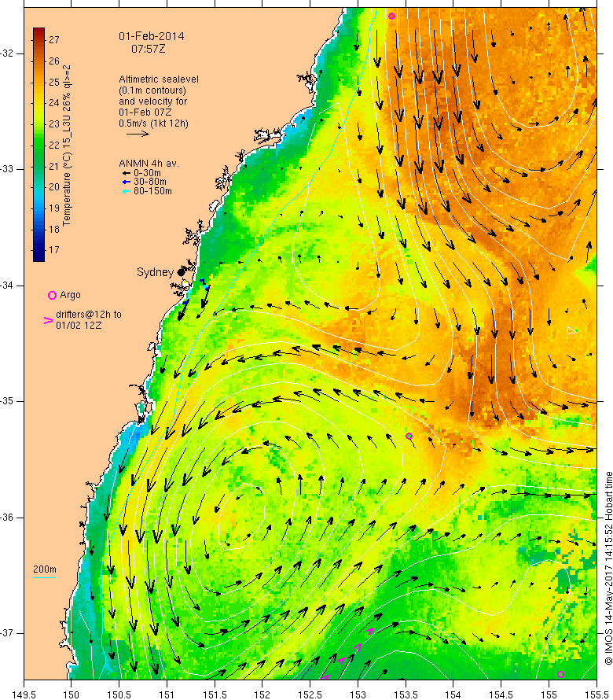
Task: Click the 200m isobath legend label
Action: pyautogui.click(x=45, y=569)
